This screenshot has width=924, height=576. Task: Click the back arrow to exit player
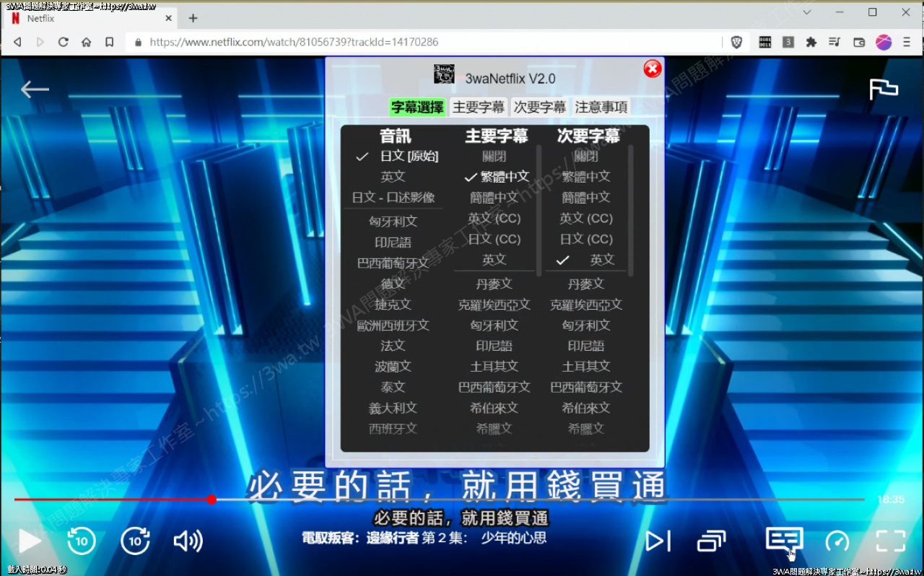click(x=34, y=89)
